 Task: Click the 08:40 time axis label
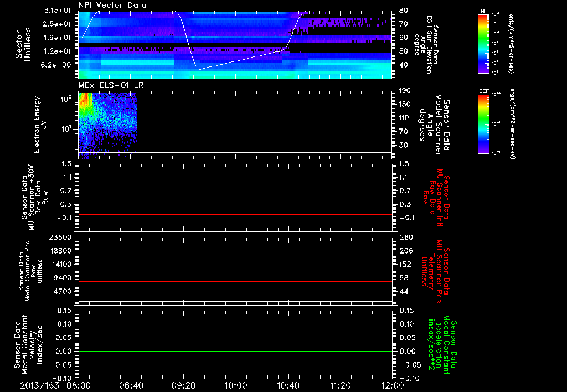131,385
